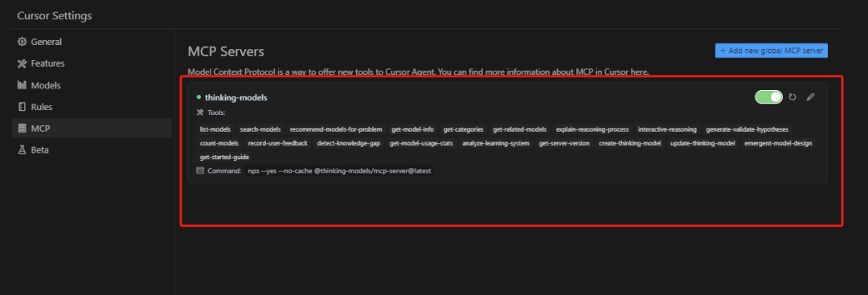Click the bar chart icon beside Models
Viewport: 868px width, 295px height.
tap(23, 85)
